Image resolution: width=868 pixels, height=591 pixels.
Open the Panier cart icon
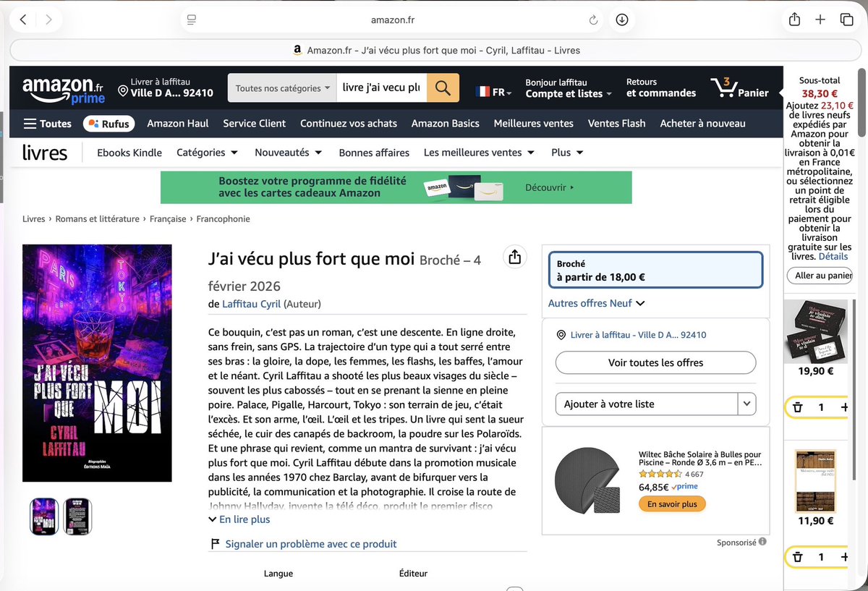[x=739, y=88]
